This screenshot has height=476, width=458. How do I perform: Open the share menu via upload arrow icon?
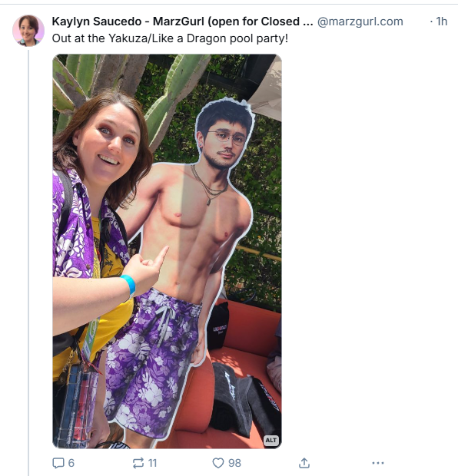pyautogui.click(x=304, y=463)
